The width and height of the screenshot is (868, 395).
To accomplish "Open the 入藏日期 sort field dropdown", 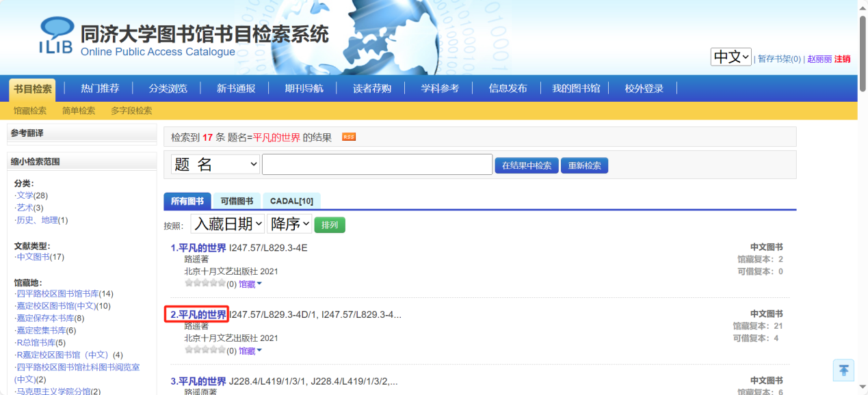I will (x=227, y=224).
